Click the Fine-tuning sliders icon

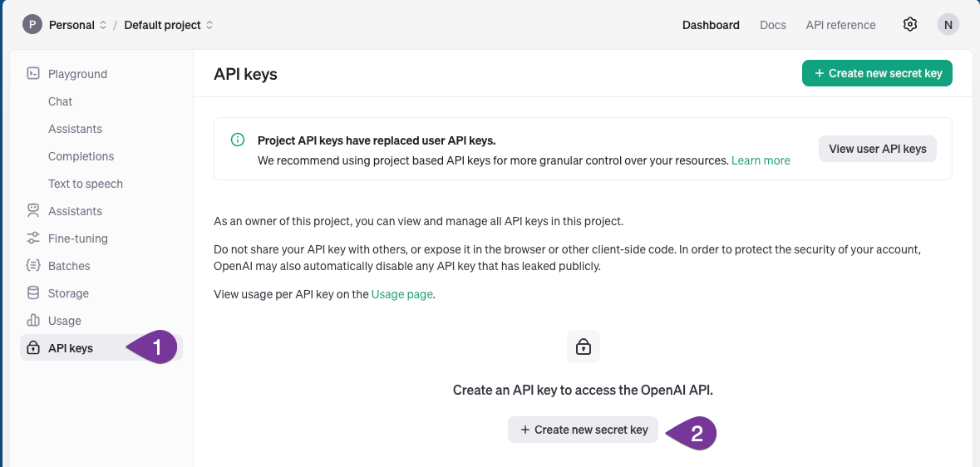coord(33,238)
